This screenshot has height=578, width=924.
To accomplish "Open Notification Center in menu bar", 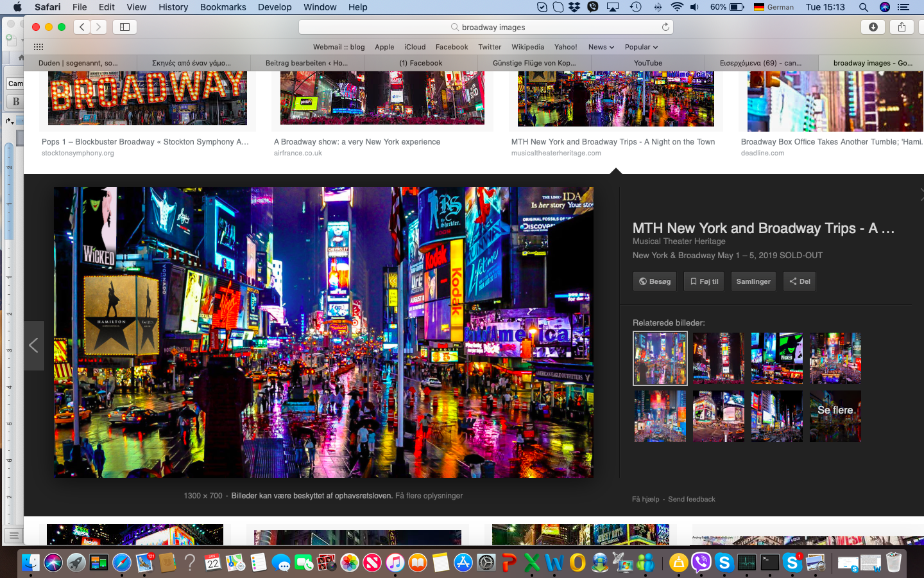I will pos(903,7).
